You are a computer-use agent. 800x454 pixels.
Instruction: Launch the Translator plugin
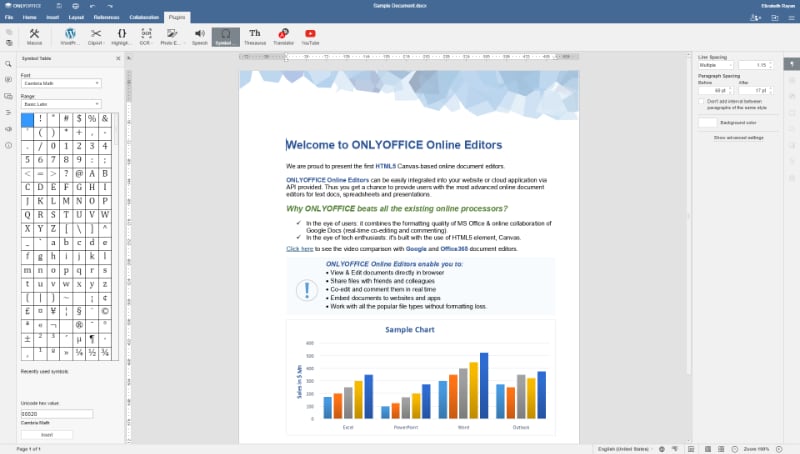[283, 37]
